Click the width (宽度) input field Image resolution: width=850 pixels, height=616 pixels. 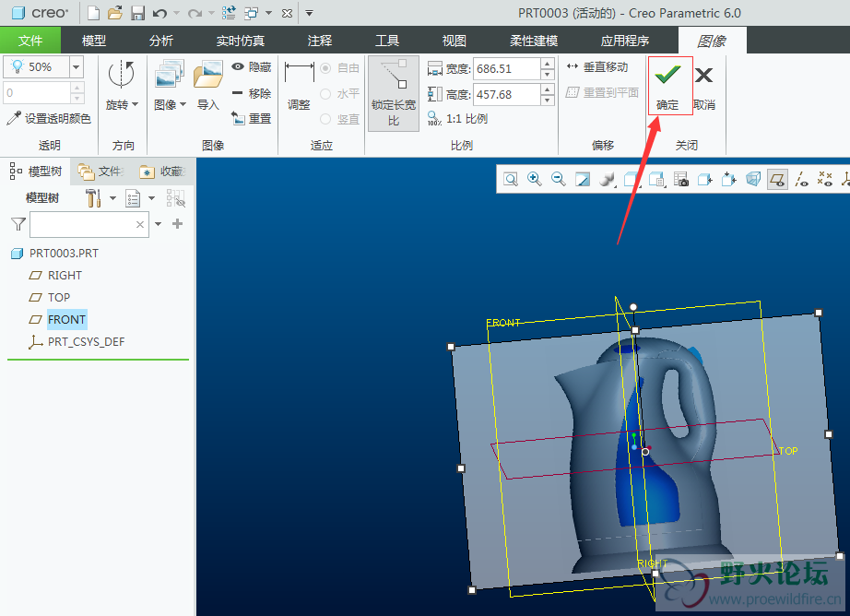click(506, 69)
